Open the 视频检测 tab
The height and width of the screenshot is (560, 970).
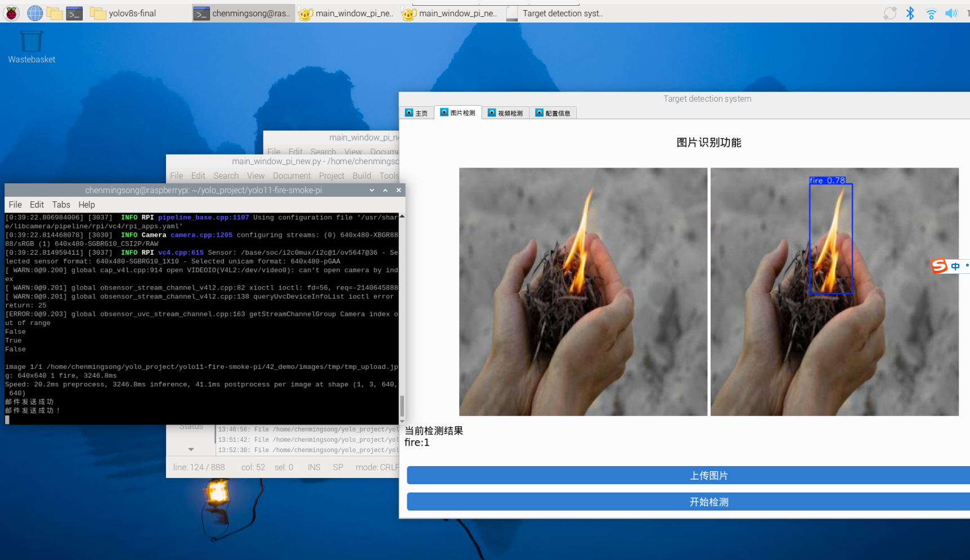[x=505, y=113]
